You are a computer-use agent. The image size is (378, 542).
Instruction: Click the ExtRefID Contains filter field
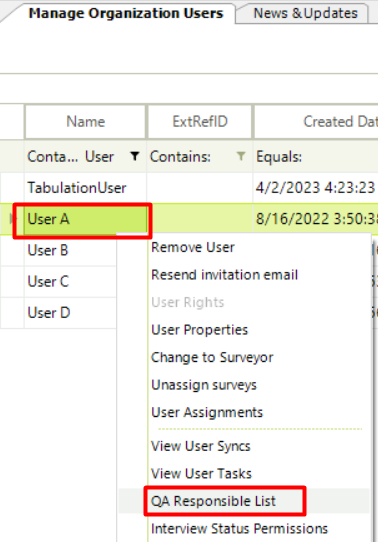tap(192, 157)
